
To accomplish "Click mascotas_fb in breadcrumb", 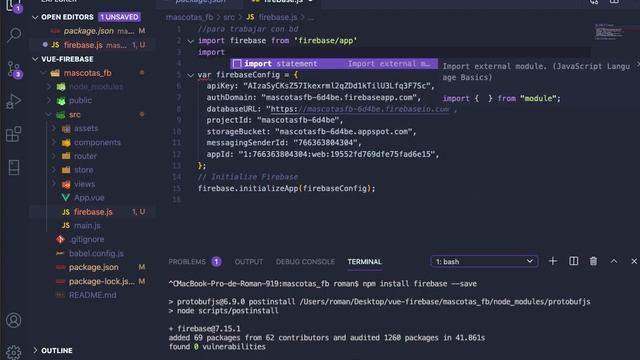I will point(189,17).
